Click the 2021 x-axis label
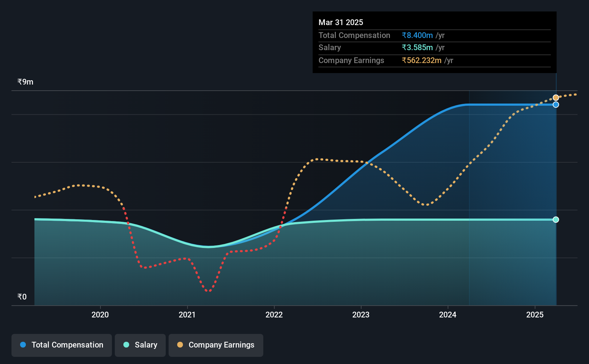589x364 pixels. click(187, 315)
